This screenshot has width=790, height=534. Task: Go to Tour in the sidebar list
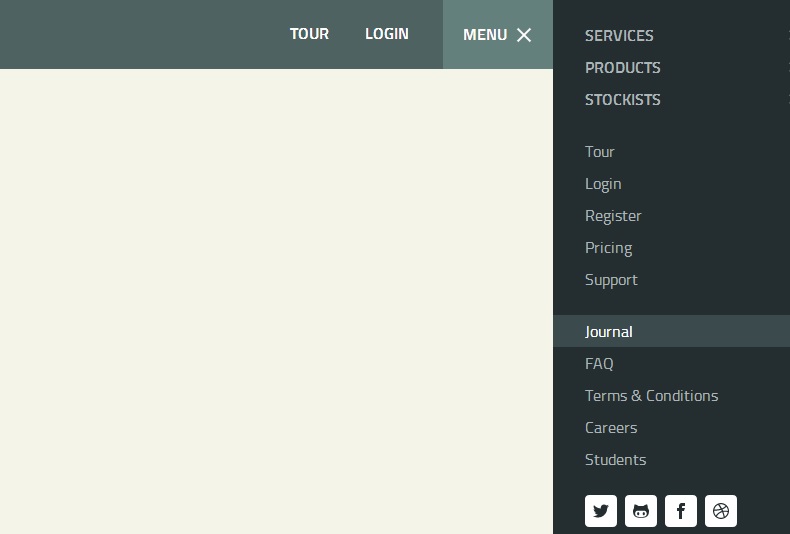coord(600,152)
